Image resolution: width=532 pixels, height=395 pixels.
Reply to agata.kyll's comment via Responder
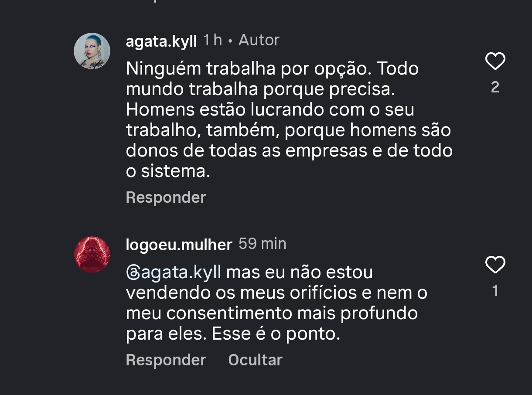tap(166, 197)
